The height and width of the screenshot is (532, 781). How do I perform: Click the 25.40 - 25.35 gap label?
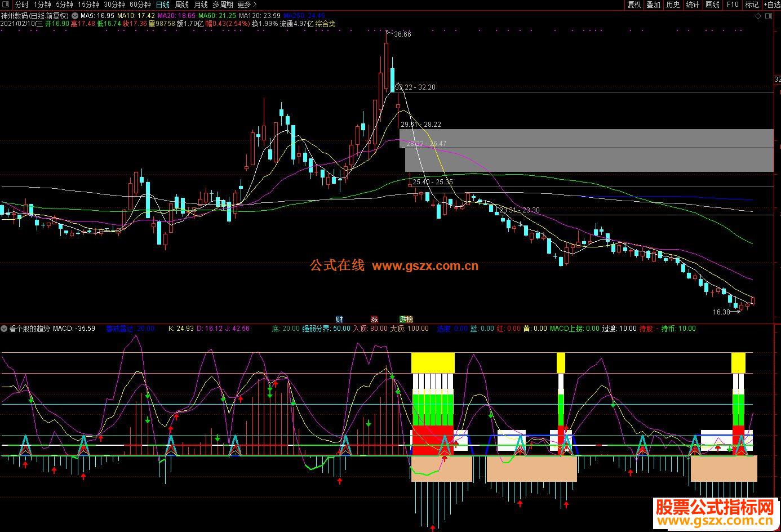[432, 182]
